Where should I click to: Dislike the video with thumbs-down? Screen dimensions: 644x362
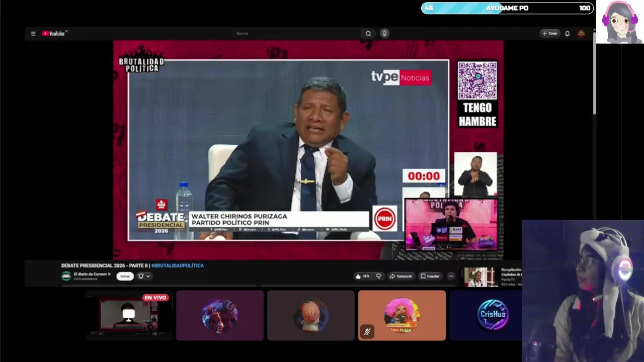pyautogui.click(x=379, y=276)
